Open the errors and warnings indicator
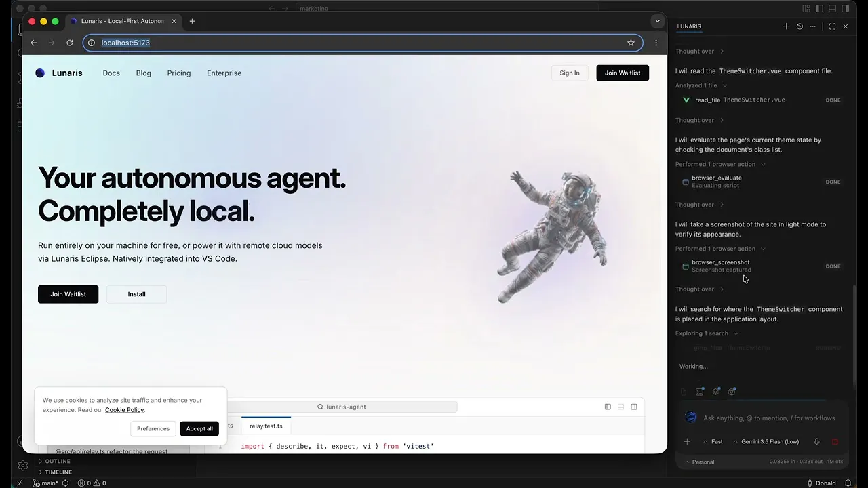The height and width of the screenshot is (488, 868). (92, 483)
